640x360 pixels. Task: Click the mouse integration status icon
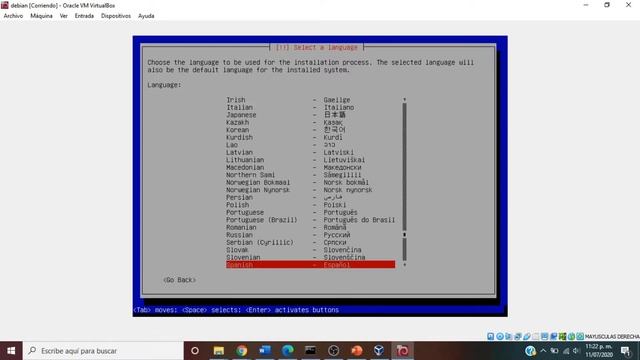[571, 336]
